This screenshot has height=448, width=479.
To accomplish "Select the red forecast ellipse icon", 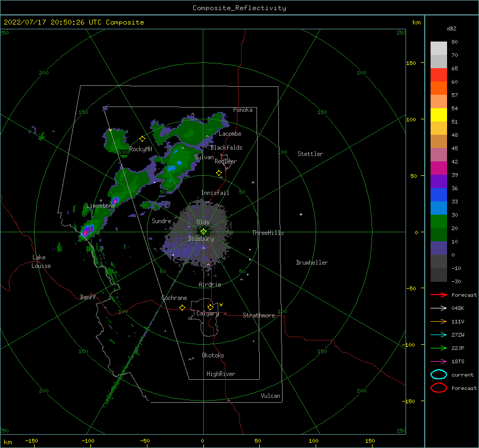I will 439,388.
